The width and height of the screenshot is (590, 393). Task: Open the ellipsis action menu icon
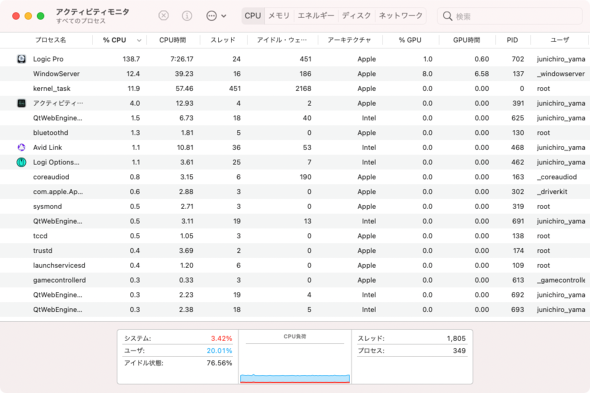[x=211, y=16]
